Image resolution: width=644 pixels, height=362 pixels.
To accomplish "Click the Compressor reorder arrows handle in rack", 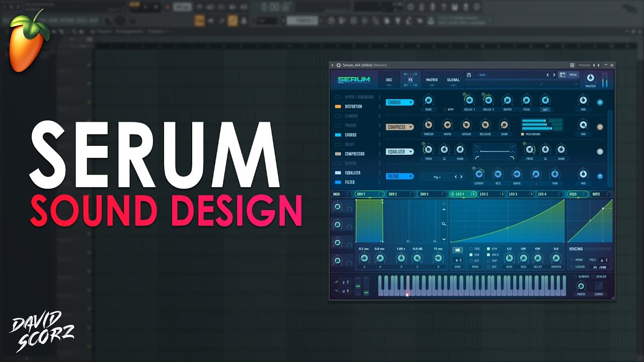I will [x=379, y=154].
